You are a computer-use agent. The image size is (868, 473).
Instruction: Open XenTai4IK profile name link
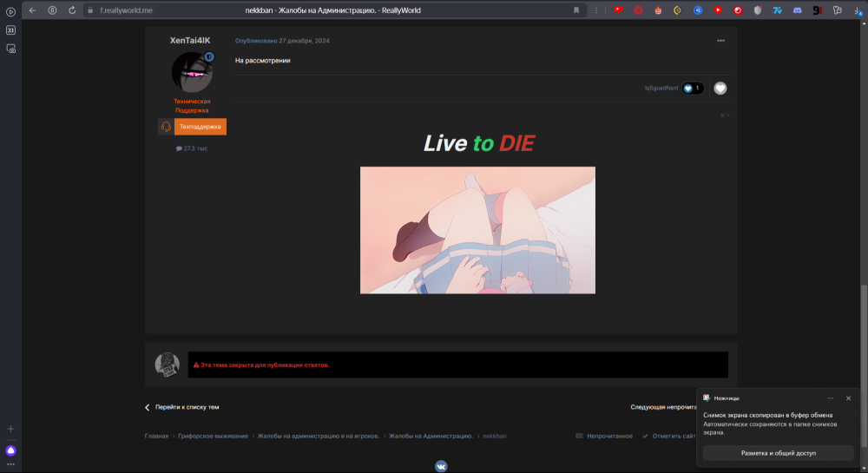point(190,41)
